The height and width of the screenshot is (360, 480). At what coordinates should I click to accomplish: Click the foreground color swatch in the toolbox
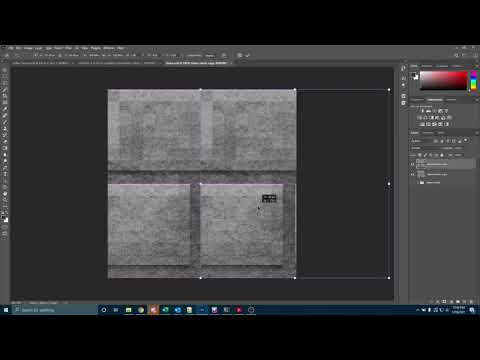coord(4,218)
